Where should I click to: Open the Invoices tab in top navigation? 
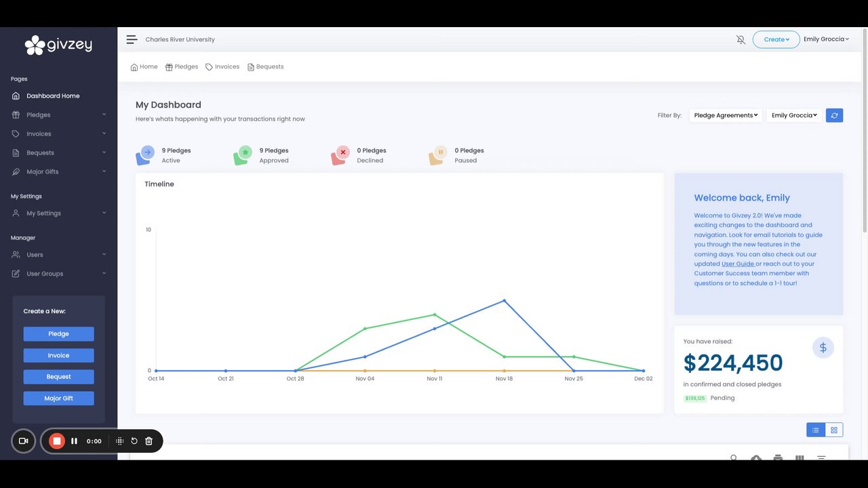point(222,66)
